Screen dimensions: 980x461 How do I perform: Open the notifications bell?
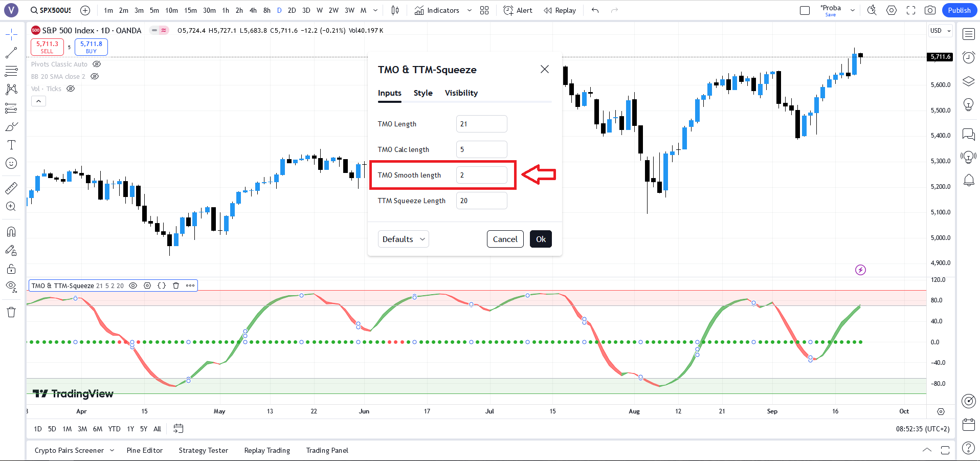coord(969,180)
